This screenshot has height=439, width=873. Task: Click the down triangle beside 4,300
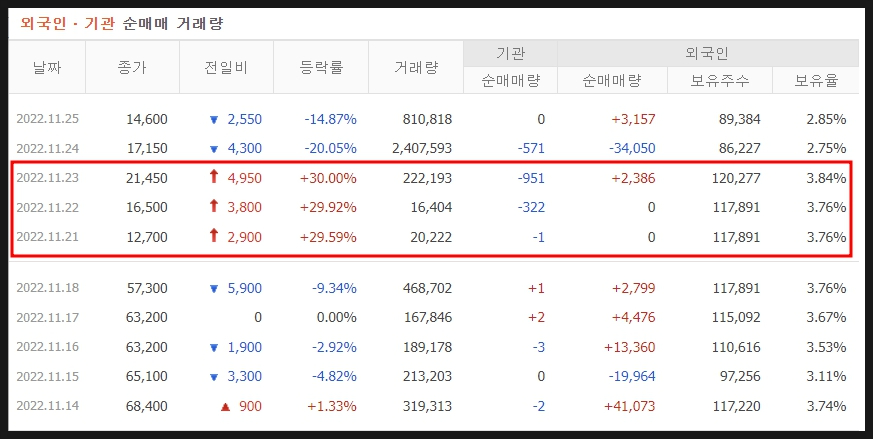214,149
